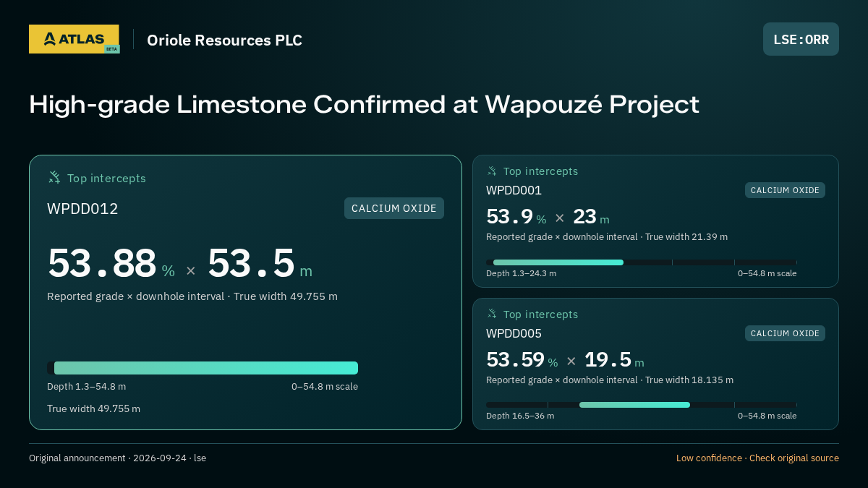Click 'Low confidence · Check original source' notice
This screenshot has width=868, height=488.
point(757,458)
